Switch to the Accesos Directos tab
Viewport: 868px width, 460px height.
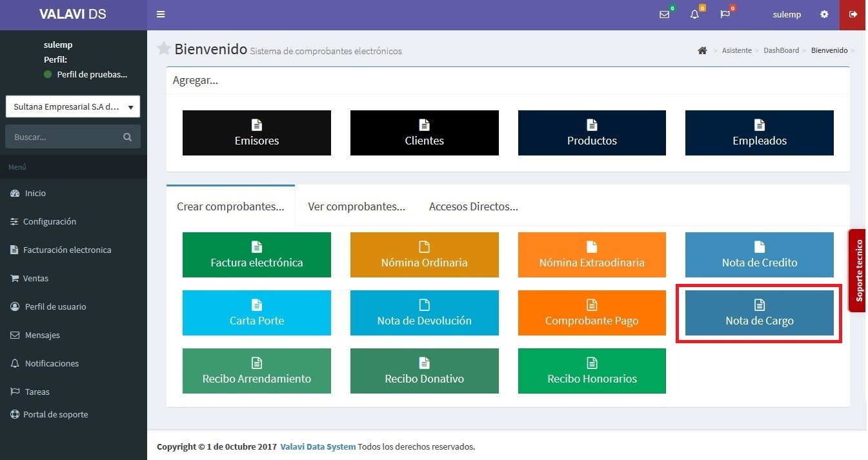point(473,206)
